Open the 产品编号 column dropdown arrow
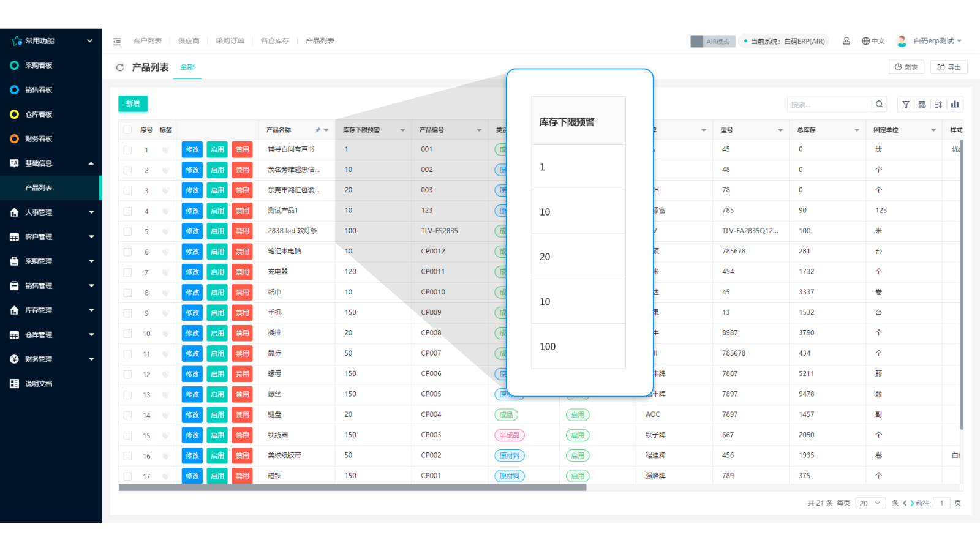980x551 pixels. click(x=479, y=129)
